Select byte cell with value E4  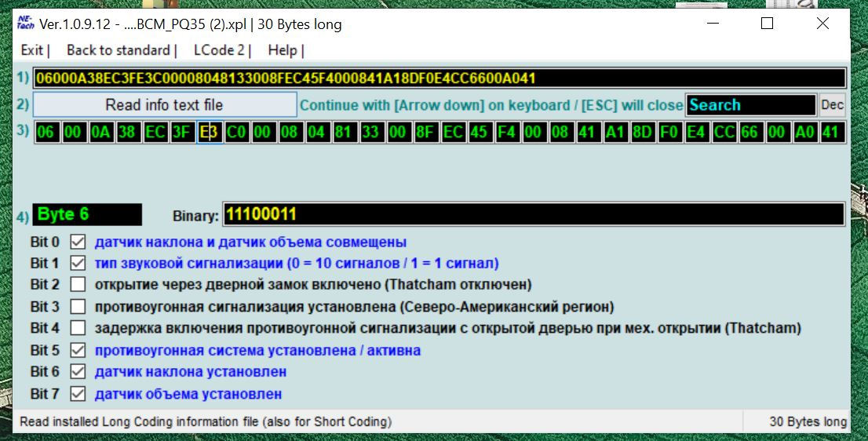tap(698, 133)
